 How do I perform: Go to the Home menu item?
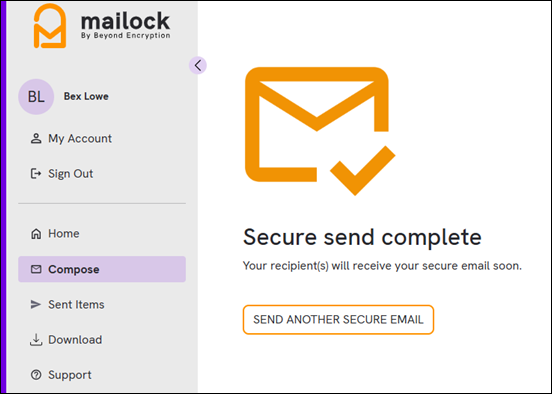[63, 233]
